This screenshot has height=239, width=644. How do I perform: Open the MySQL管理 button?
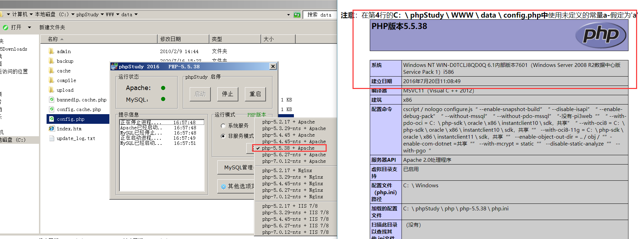click(x=236, y=167)
